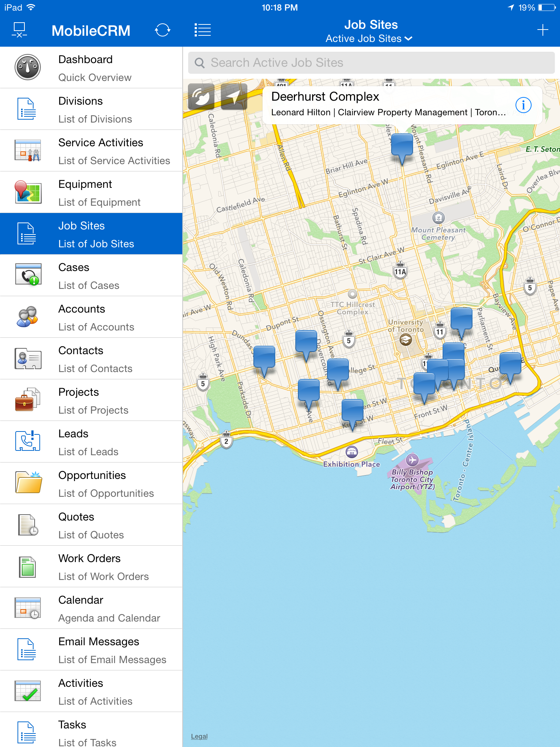Open the Contacts list

[91, 359]
